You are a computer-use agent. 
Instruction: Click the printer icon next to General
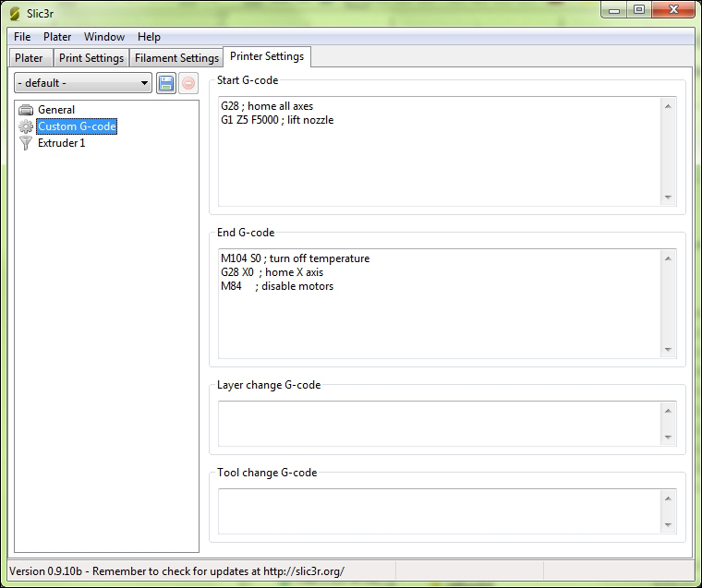point(26,110)
